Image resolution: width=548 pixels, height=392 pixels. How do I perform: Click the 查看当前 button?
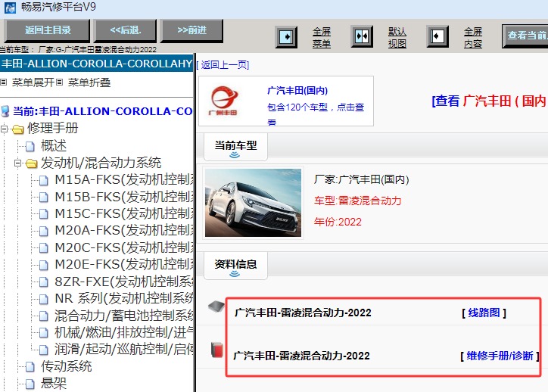[x=525, y=36]
